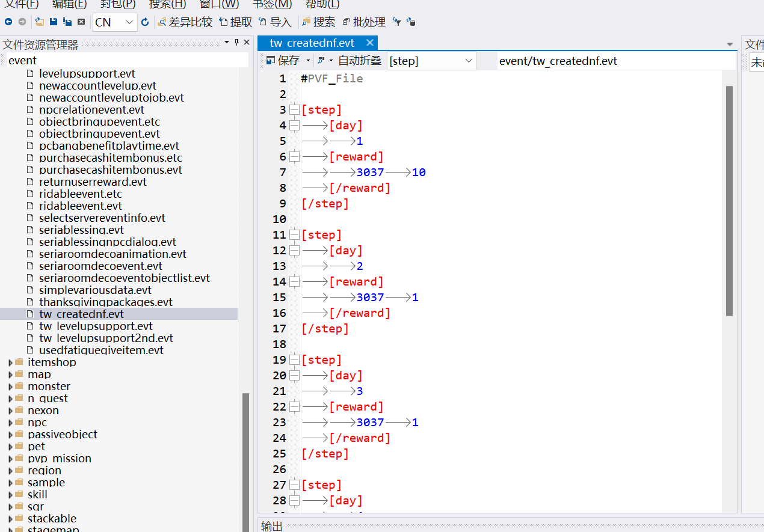This screenshot has height=532, width=764.
Task: Expand the itemshop folder
Action: point(10,362)
